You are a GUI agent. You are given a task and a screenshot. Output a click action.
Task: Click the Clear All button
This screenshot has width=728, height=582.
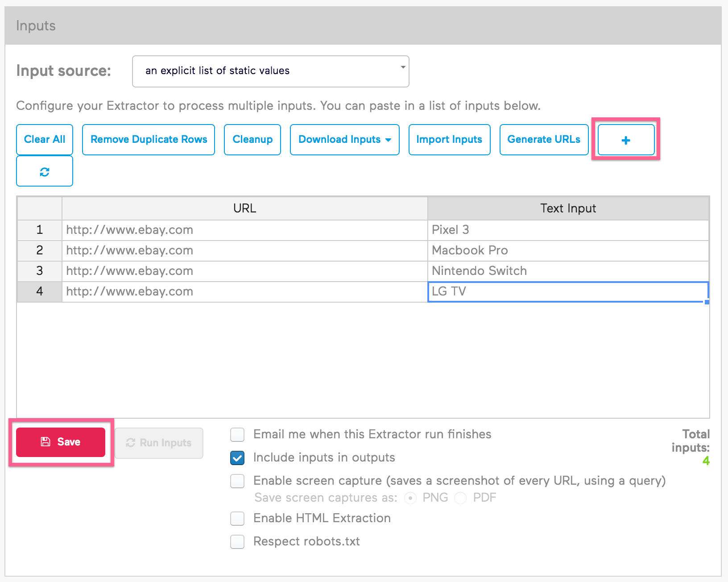coord(44,140)
